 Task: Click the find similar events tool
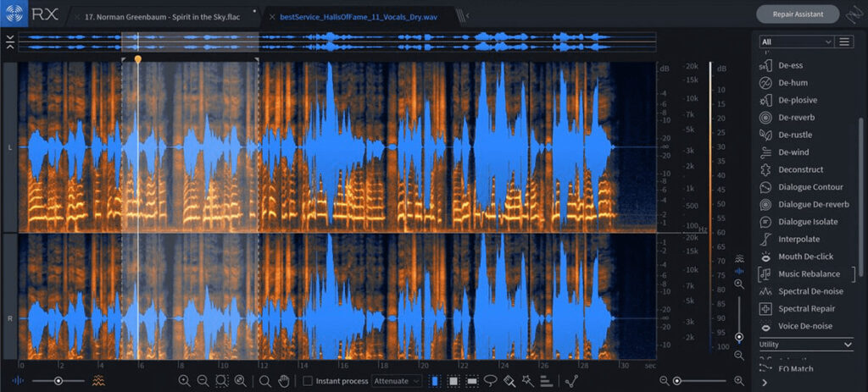[x=572, y=381]
